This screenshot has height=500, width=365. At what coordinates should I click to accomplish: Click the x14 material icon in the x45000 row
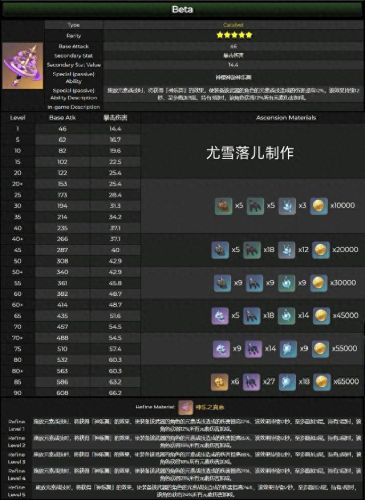(x=286, y=316)
